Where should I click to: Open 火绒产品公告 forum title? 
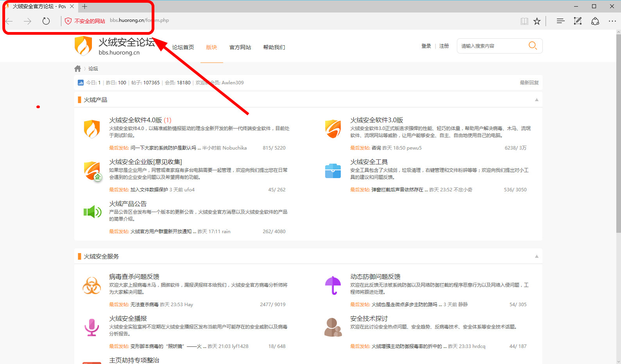(x=128, y=204)
